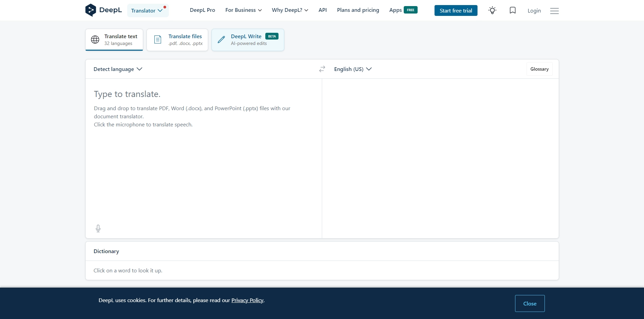Screen dimensions: 644x319
Task: Open the hamburger menu
Action: pyautogui.click(x=554, y=11)
